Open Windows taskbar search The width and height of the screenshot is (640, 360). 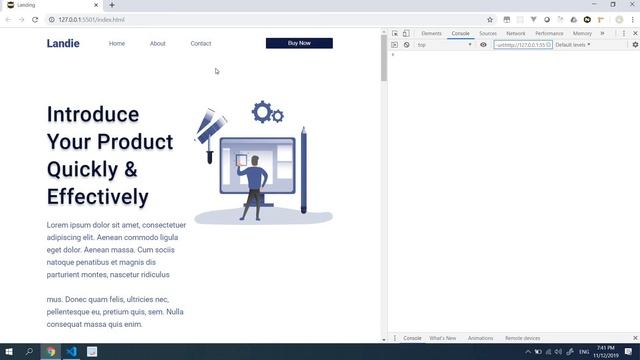[29, 351]
